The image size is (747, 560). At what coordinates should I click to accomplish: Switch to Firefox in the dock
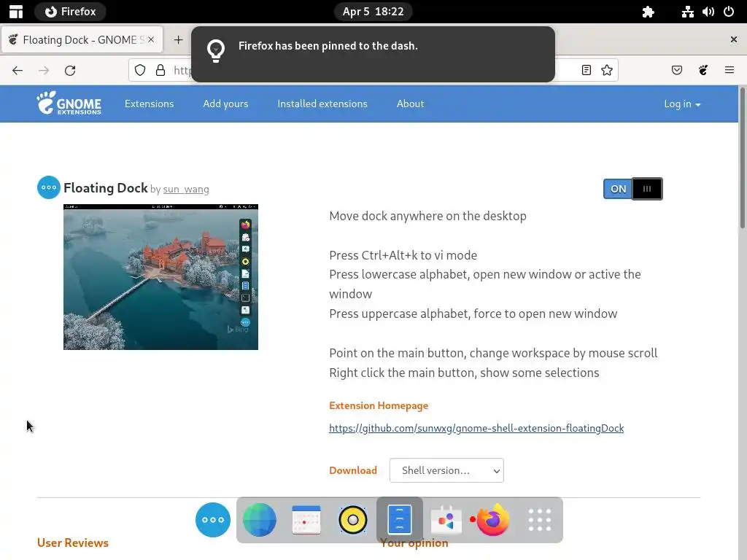tap(493, 520)
